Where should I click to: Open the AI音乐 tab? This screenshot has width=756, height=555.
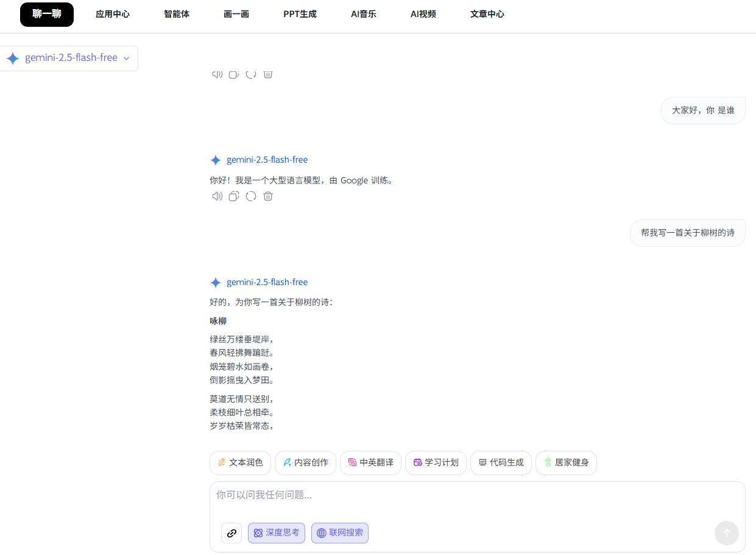click(x=364, y=14)
